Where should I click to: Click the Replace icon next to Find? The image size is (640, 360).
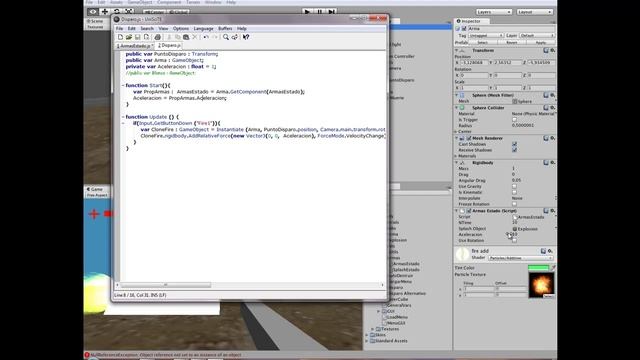click(x=234, y=37)
